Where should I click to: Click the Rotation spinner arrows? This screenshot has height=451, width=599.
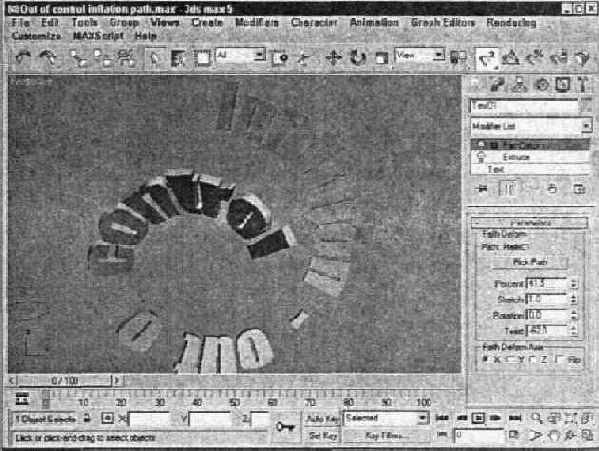pos(574,315)
